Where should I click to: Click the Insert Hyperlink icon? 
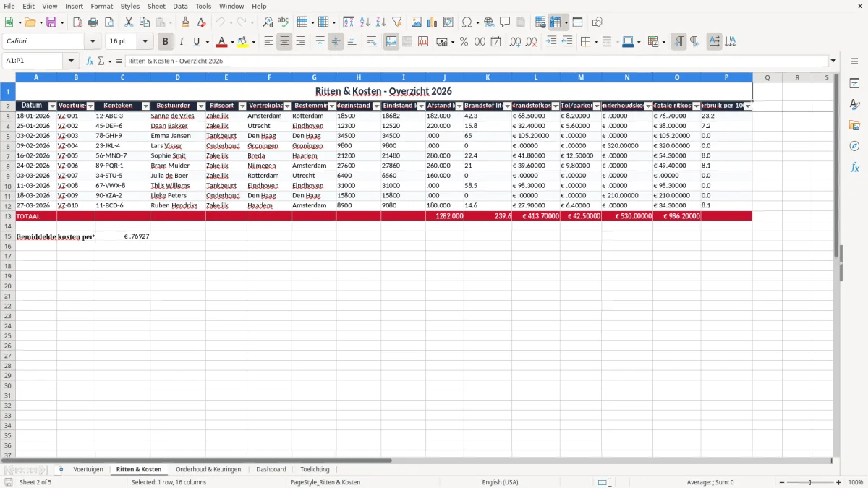pyautogui.click(x=489, y=22)
